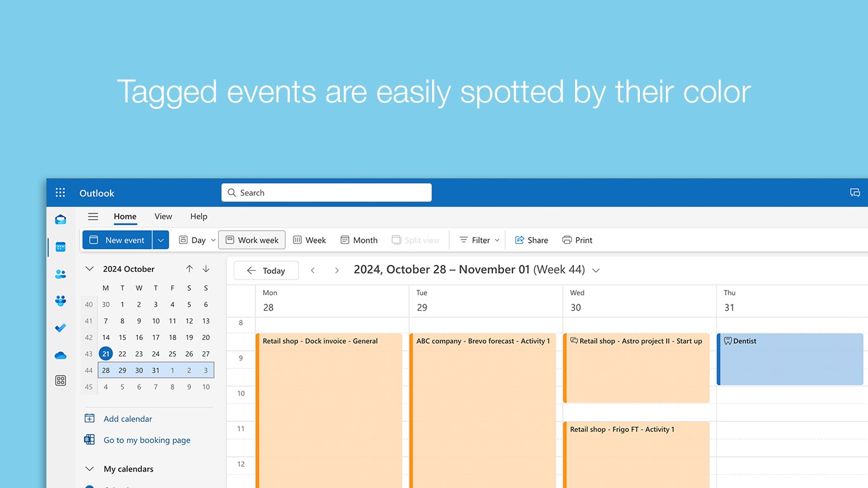
Task: Click the Add calendar icon
Action: click(90, 418)
